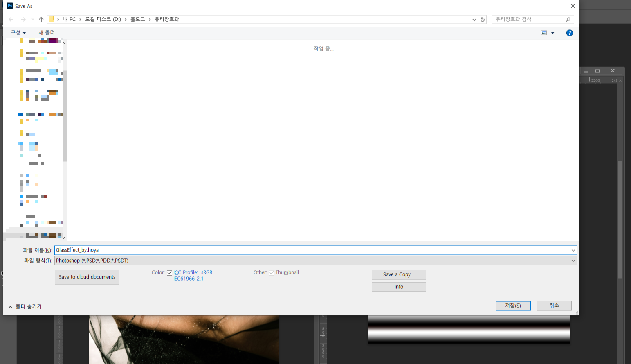This screenshot has height=364, width=631.
Task: Toggle the Thumbnail checkbox
Action: point(272,273)
